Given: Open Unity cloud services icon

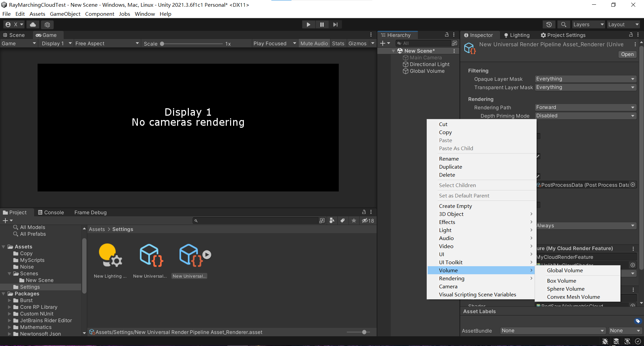Looking at the screenshot, I should (x=33, y=24).
